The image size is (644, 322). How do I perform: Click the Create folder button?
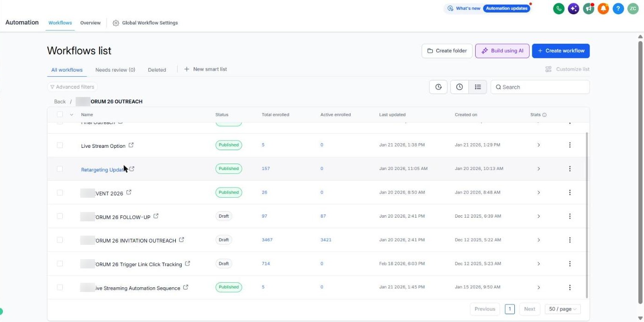coord(447,51)
